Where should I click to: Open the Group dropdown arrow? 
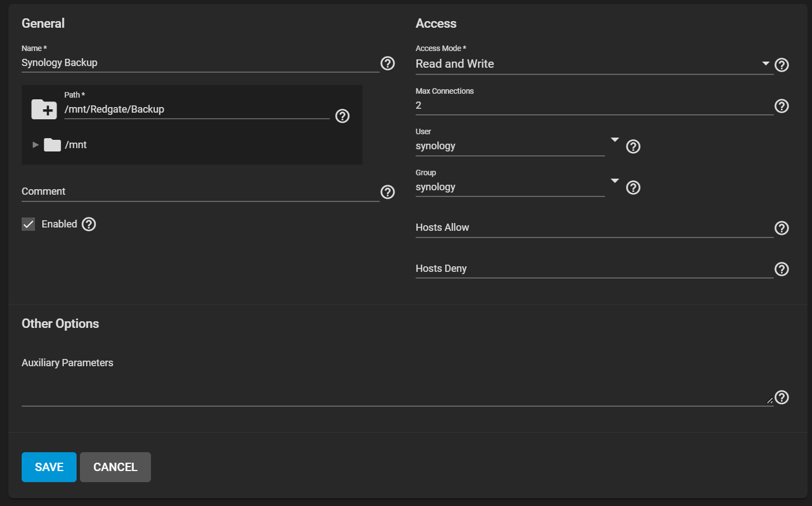point(614,181)
